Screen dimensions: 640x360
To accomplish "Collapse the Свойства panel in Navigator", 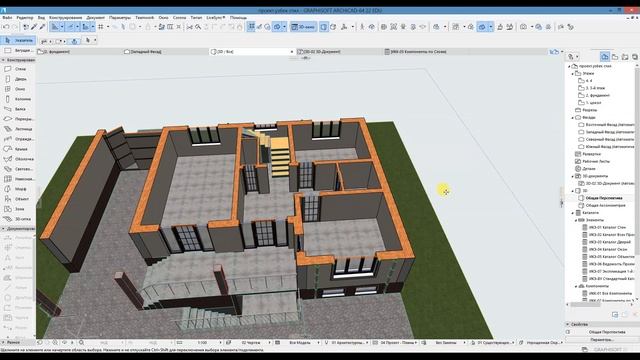I will pyautogui.click(x=567, y=324).
